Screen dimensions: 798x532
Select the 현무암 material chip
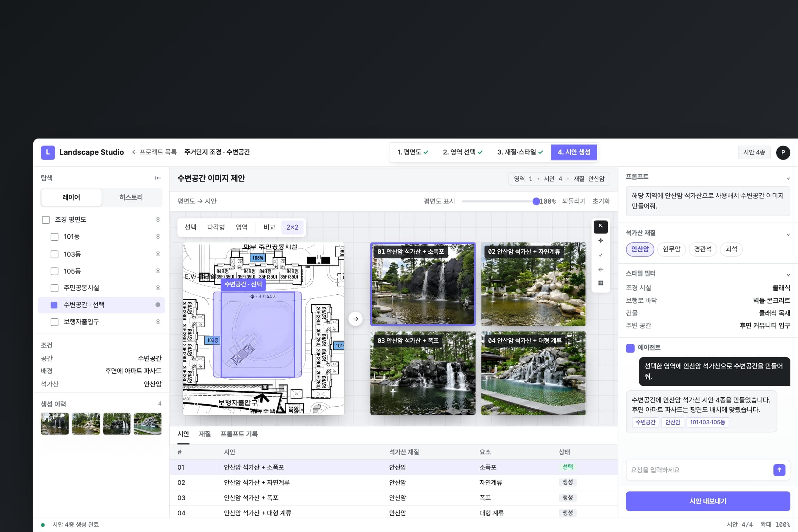click(x=671, y=249)
